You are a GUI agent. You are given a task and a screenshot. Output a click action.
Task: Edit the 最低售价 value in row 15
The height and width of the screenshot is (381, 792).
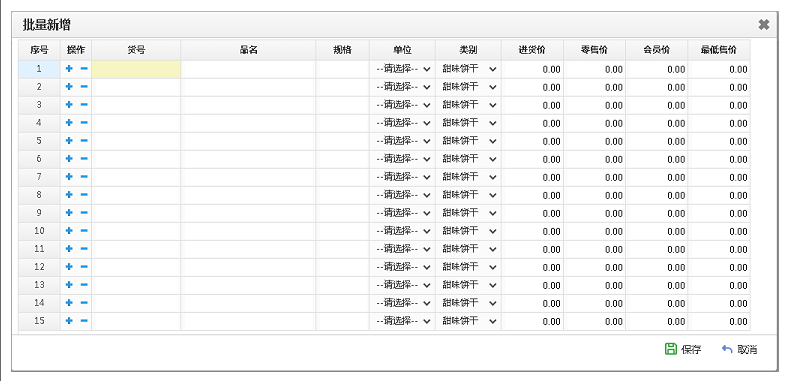point(719,321)
